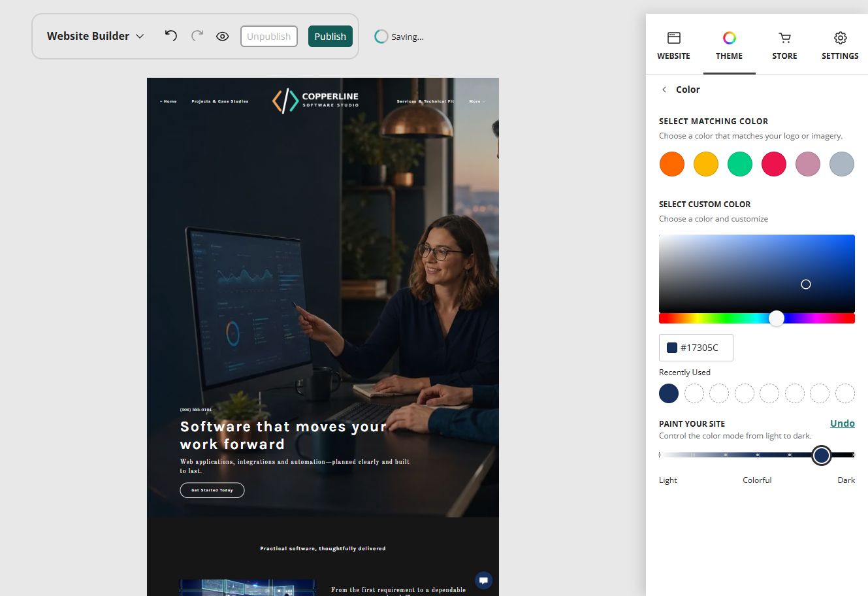Select the gray-blue matching color swatch
Viewport: 868px width, 596px height.
842,164
